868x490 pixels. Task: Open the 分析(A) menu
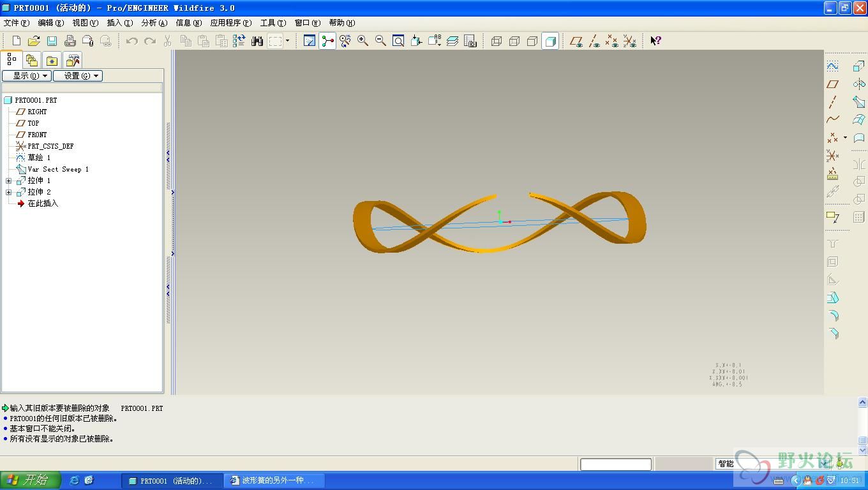[x=154, y=23]
